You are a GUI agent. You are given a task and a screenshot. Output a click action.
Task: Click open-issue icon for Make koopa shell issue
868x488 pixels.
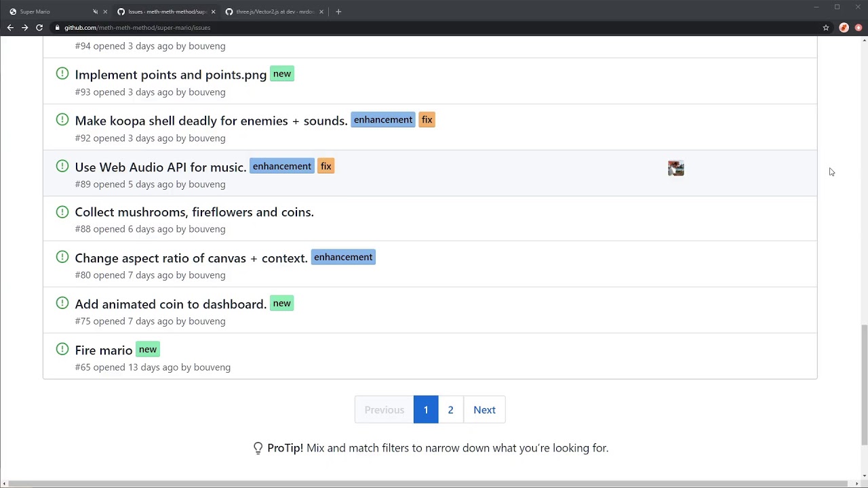coord(62,119)
